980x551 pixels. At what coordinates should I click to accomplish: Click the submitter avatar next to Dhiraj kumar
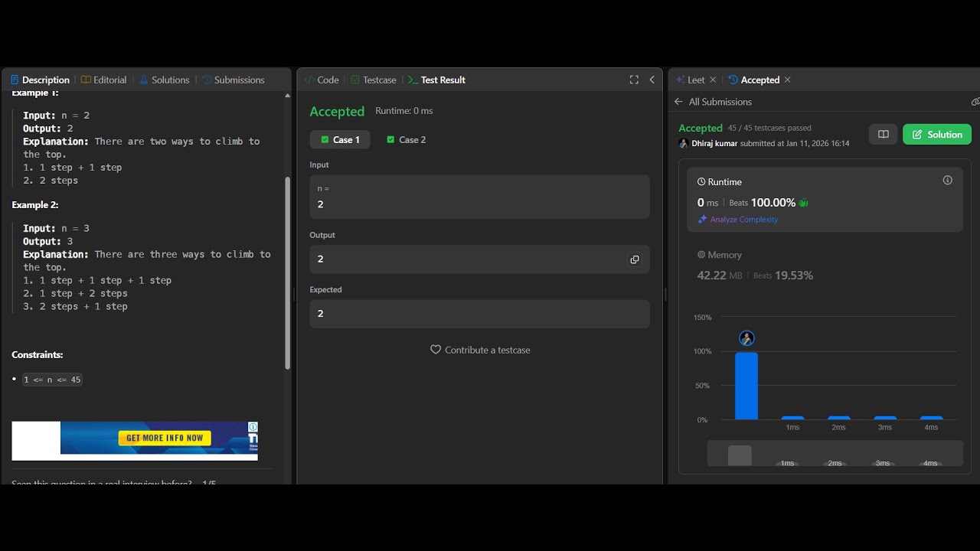(684, 143)
